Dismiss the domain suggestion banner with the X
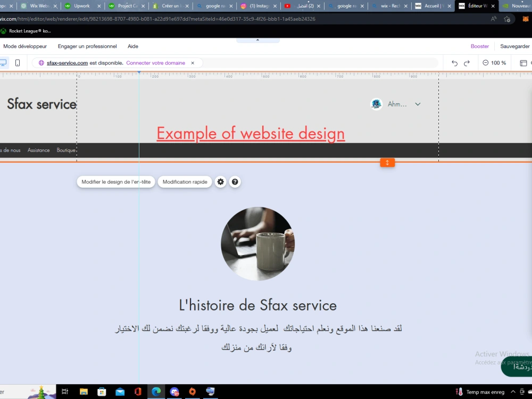This screenshot has width=532, height=399. pyautogui.click(x=192, y=62)
